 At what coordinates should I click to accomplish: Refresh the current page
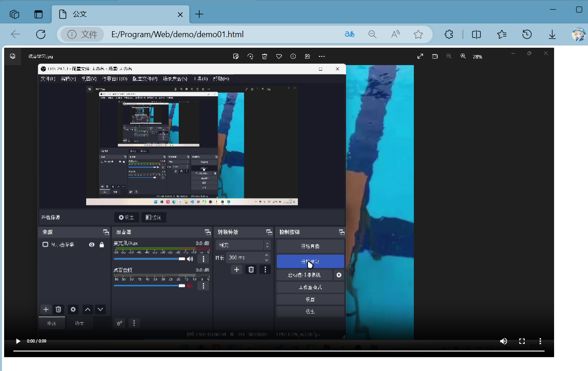point(41,34)
